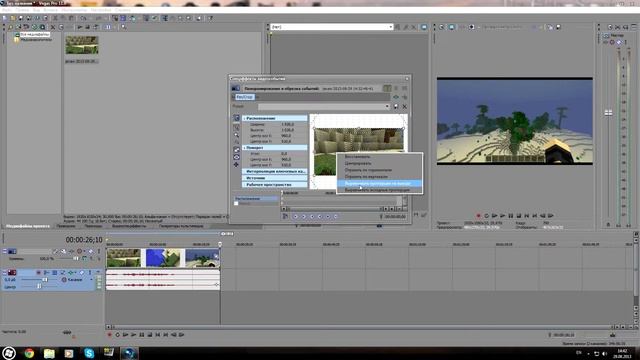Open audio track automation mode dropdown Касание
Viewport: 640px width, 360px height.
point(91,280)
